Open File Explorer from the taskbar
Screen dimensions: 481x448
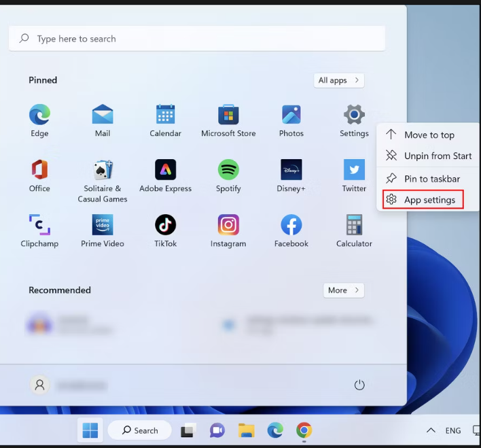point(247,430)
